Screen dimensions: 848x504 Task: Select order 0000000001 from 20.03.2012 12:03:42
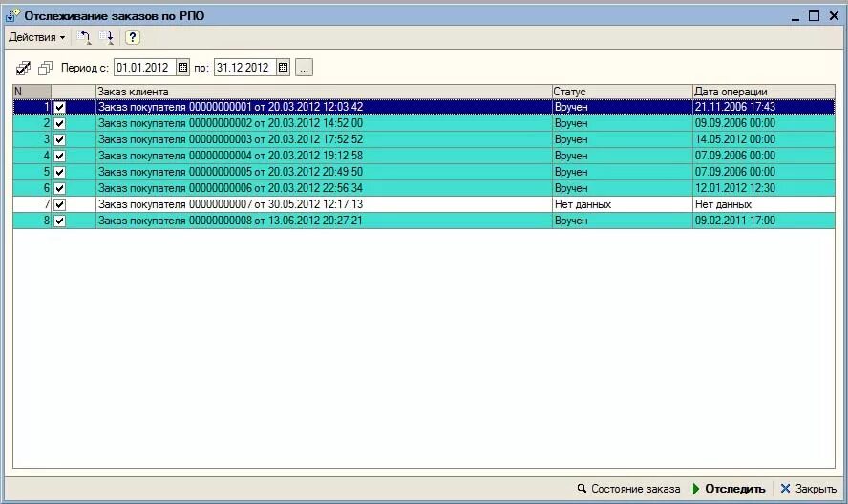[324, 107]
